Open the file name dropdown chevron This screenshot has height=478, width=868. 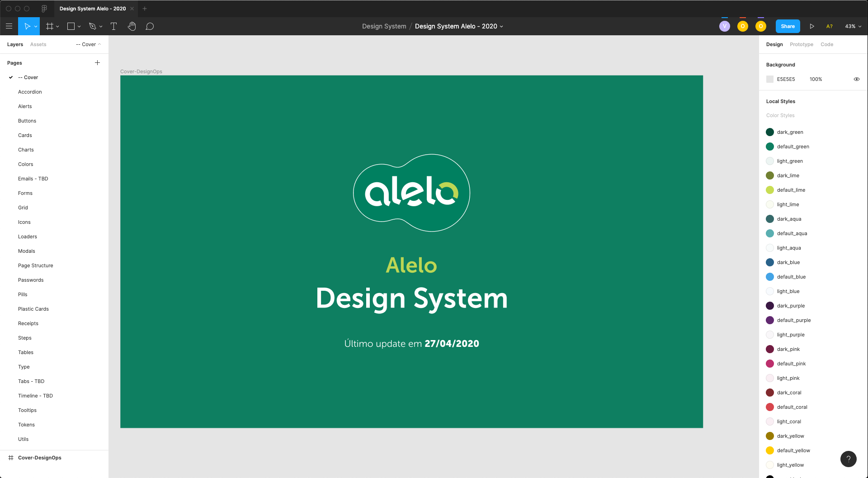pos(501,27)
